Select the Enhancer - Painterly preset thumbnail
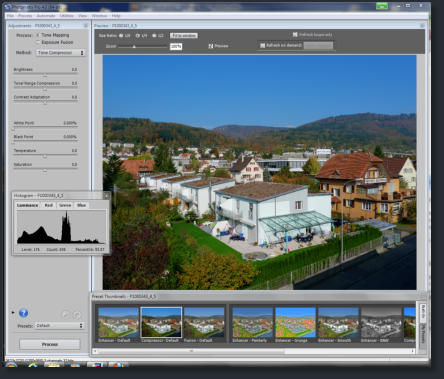Screen dimensions: 444x379 252,325
